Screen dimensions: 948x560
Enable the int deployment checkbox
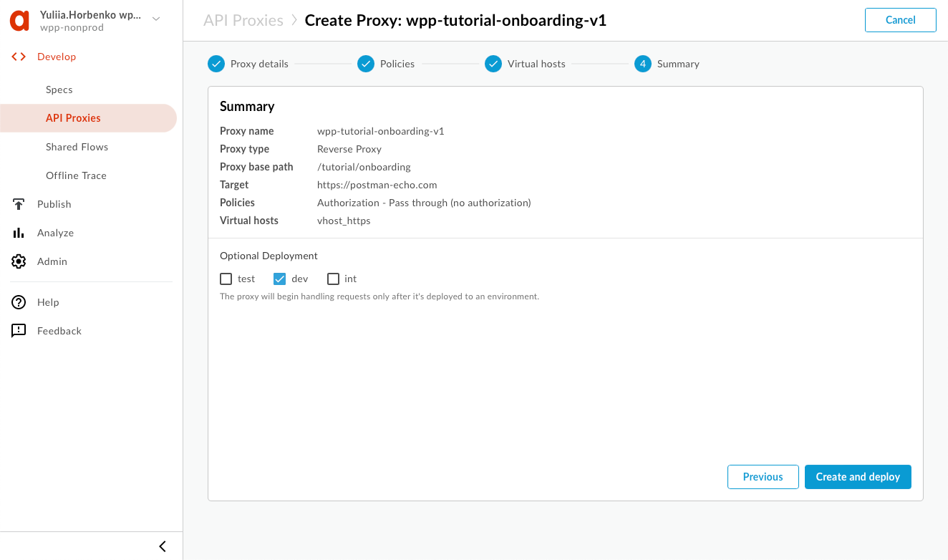333,279
